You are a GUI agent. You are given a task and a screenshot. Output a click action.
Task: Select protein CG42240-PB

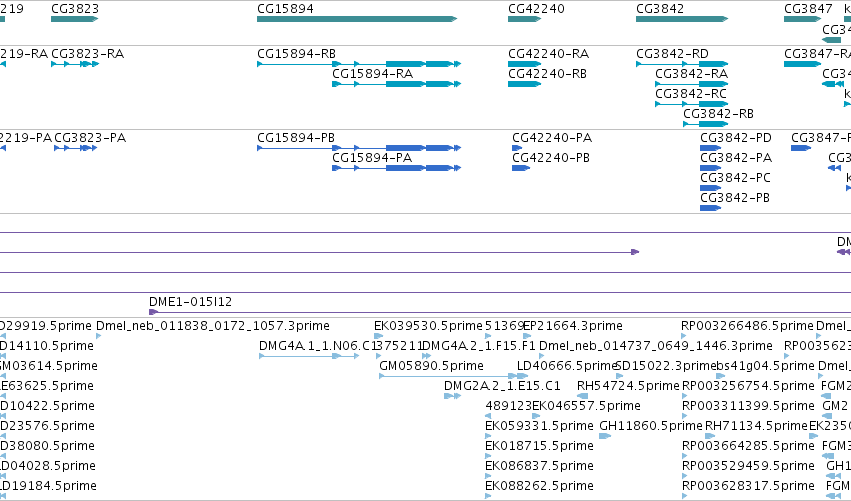click(521, 168)
